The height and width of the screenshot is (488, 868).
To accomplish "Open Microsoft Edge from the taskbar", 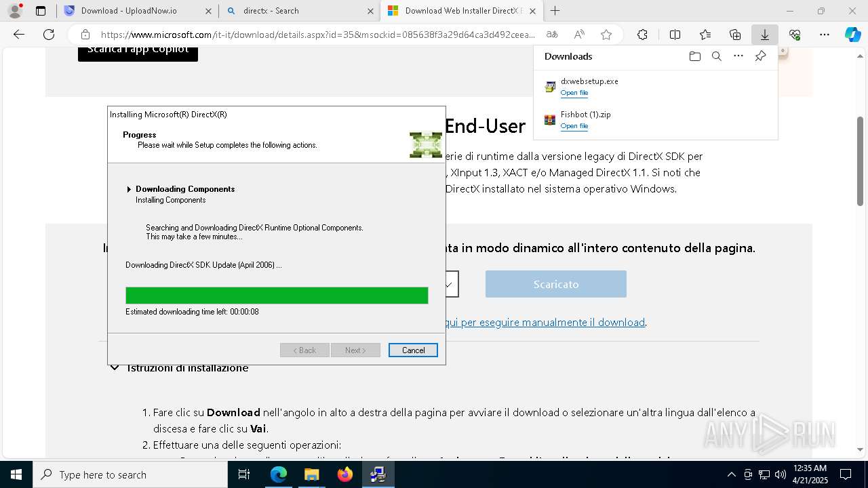I will click(x=279, y=474).
